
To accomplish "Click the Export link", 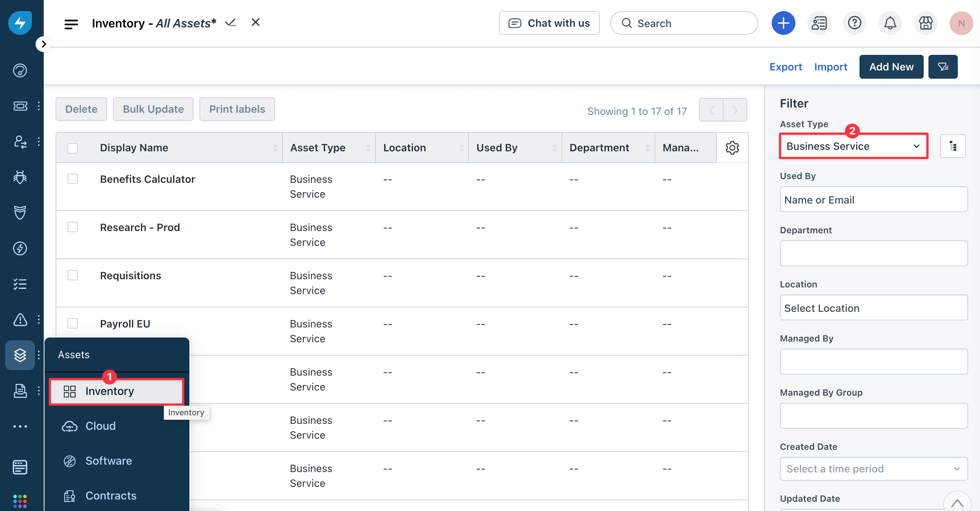I will point(786,67).
